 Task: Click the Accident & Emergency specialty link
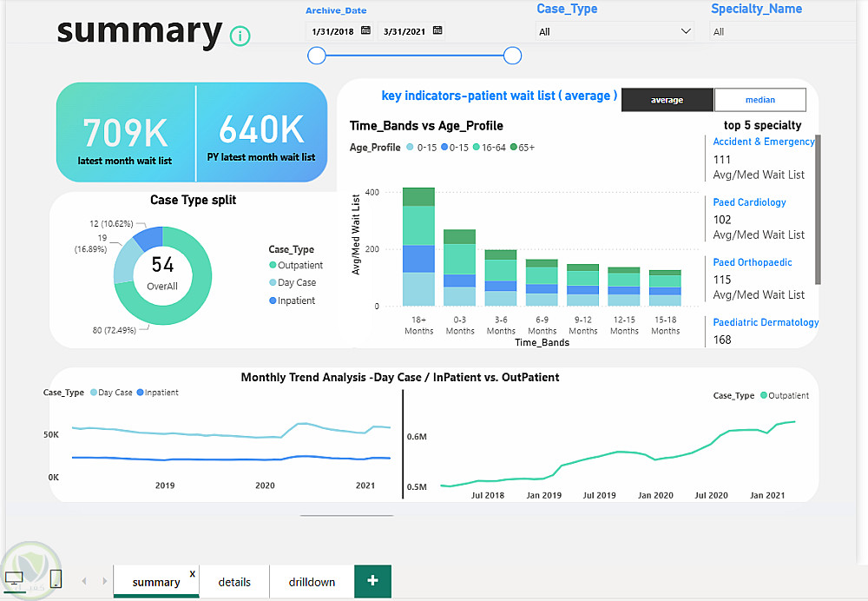pos(764,142)
